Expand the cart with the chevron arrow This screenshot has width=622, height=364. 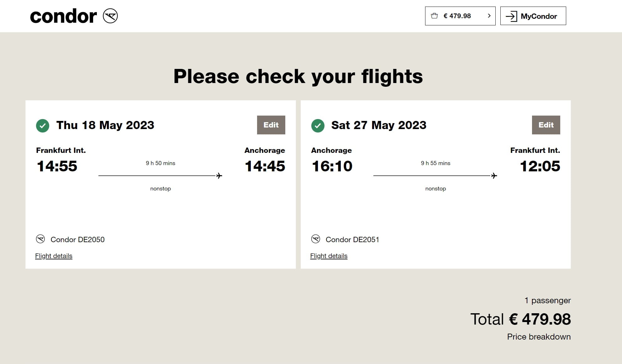[x=489, y=16]
